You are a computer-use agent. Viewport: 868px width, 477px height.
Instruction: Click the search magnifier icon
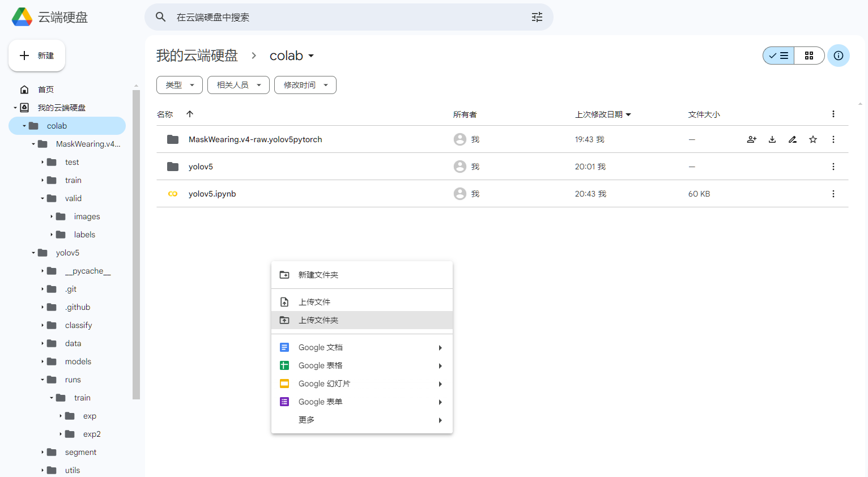[161, 17]
